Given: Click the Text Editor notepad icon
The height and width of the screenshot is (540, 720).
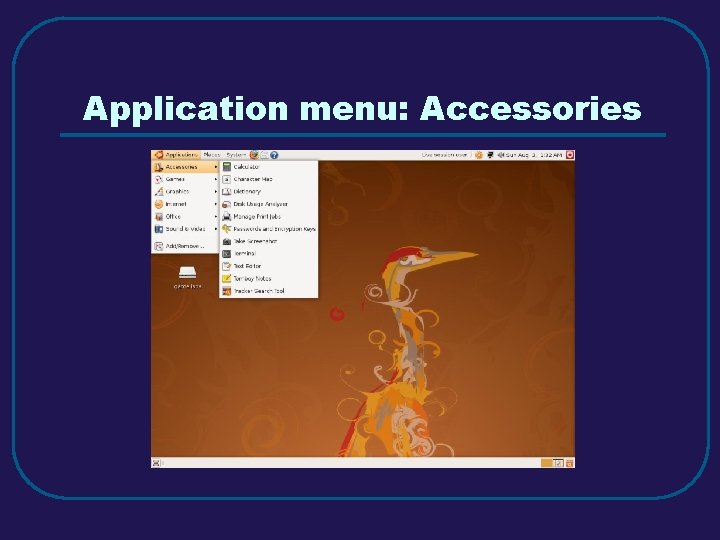Looking at the screenshot, I should 227,266.
